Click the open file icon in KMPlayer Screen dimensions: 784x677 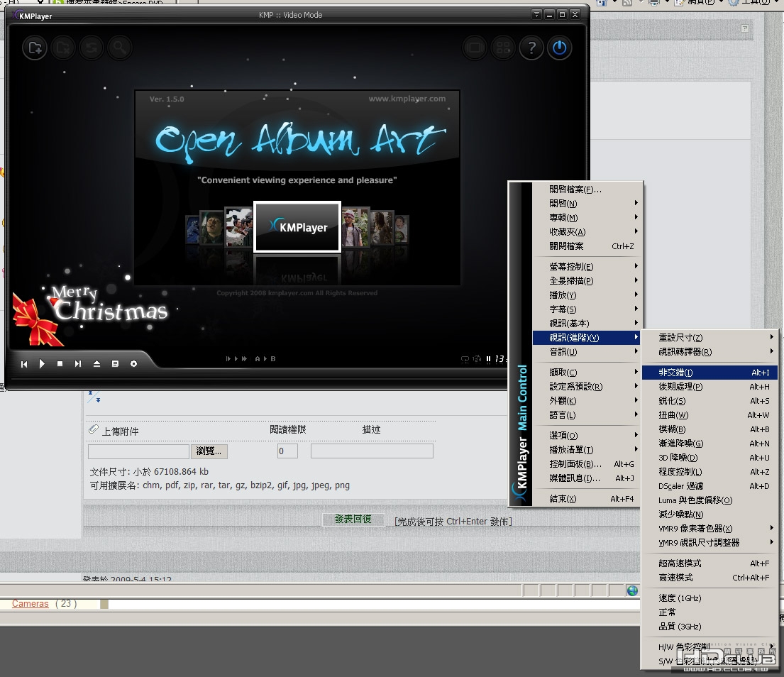(35, 48)
